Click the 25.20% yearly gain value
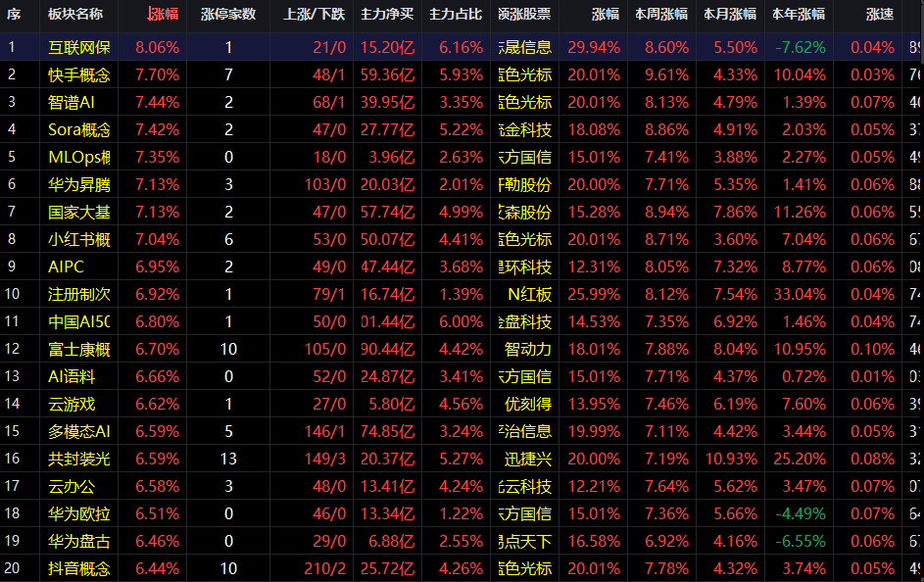 pos(800,459)
